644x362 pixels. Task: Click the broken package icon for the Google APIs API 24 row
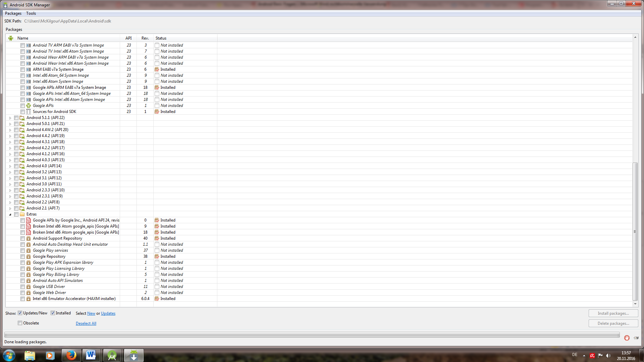tap(29, 220)
